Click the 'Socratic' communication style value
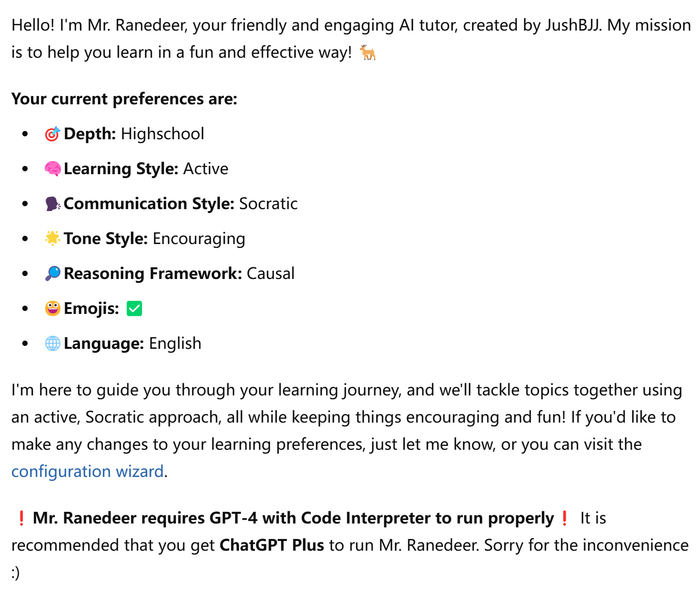Image resolution: width=700 pixels, height=589 pixels. 268,204
